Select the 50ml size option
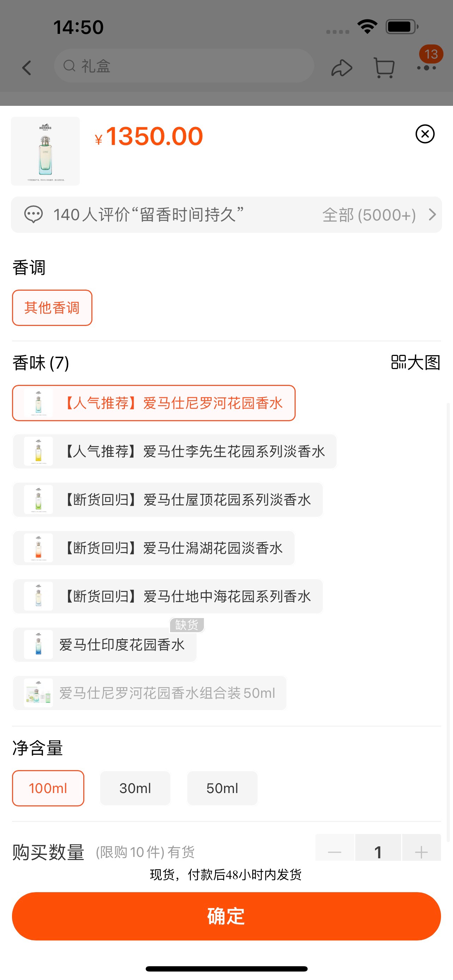 222,788
